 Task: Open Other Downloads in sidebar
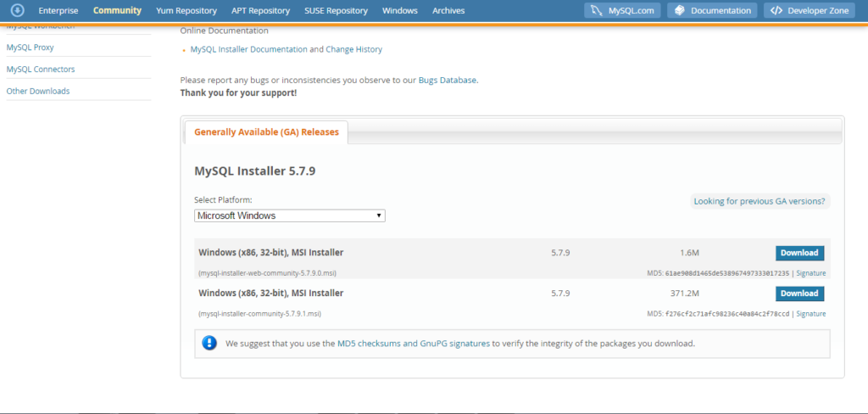(37, 91)
